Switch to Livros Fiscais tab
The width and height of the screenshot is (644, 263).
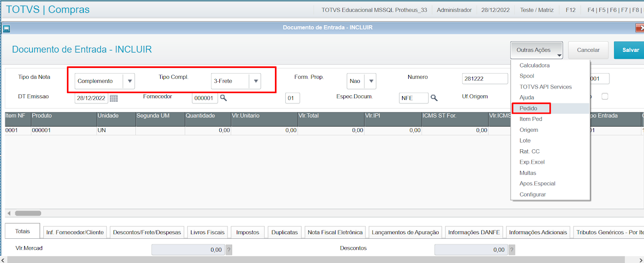[x=207, y=232]
